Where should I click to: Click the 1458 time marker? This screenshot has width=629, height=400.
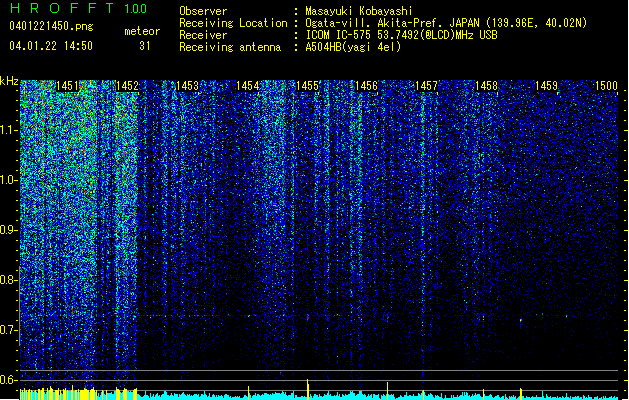pos(486,86)
